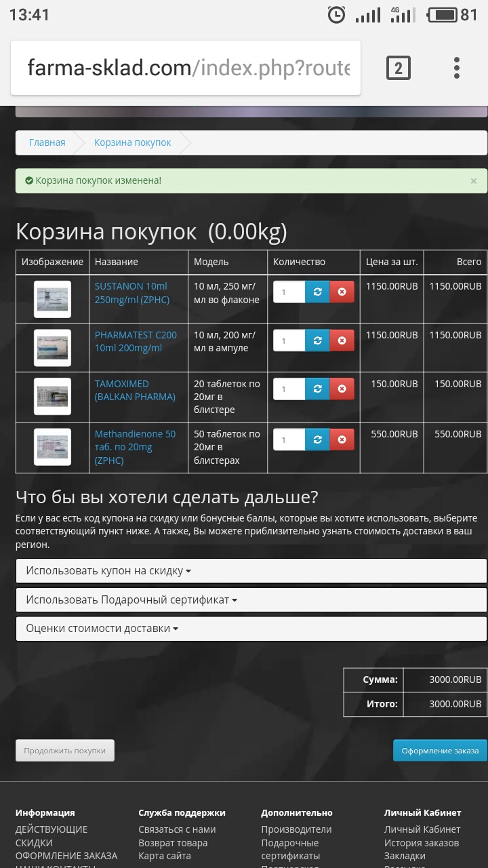The width and height of the screenshot is (488, 868).
Task: Tap the browser address bar
Action: pos(186,68)
